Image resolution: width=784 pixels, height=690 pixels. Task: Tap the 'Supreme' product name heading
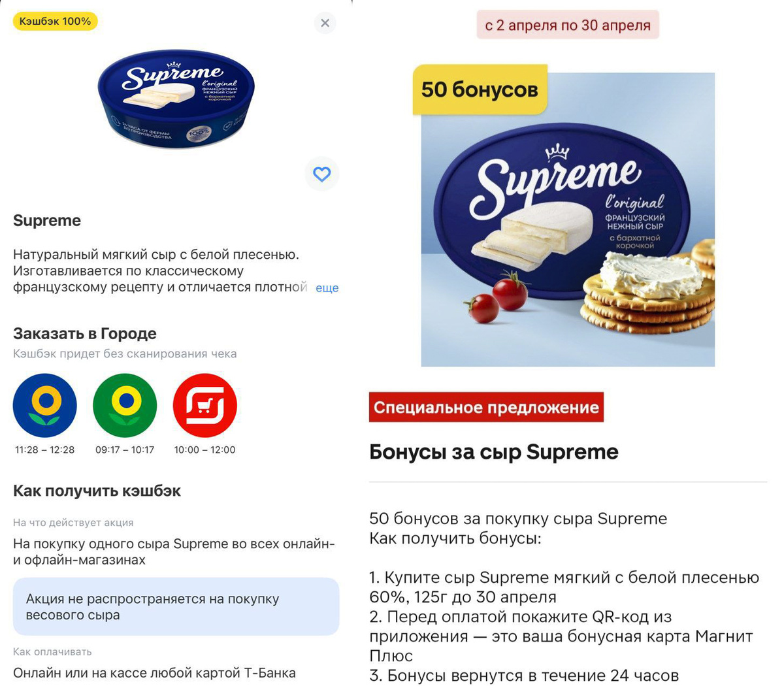(x=47, y=220)
